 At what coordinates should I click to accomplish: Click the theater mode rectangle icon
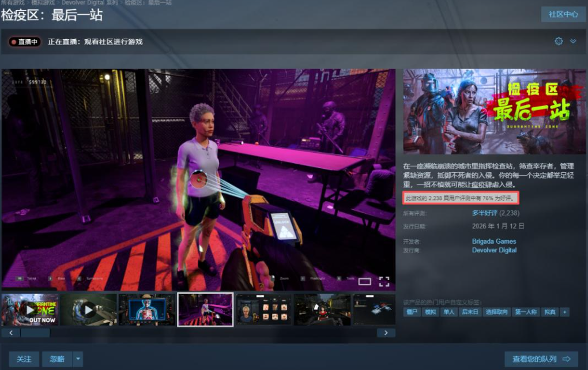[364, 282]
